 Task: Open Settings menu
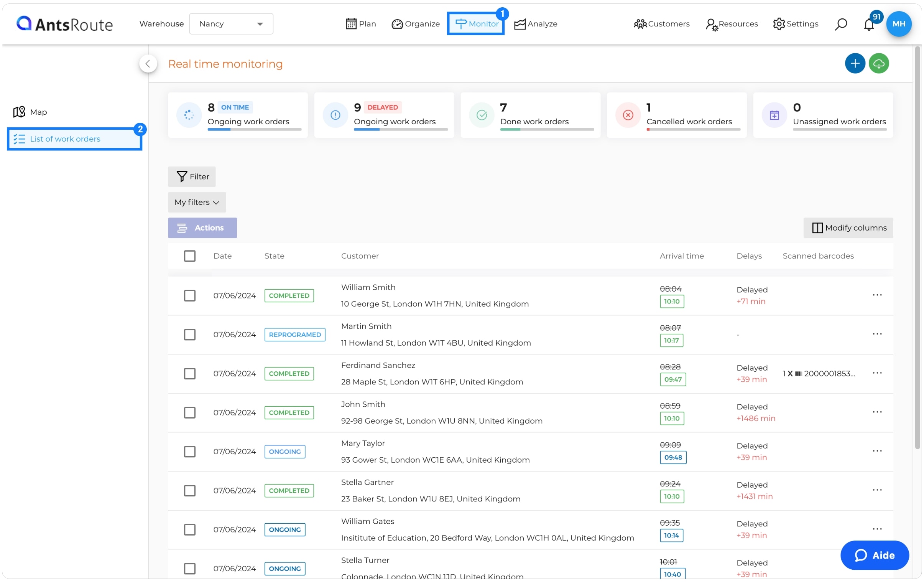[795, 24]
